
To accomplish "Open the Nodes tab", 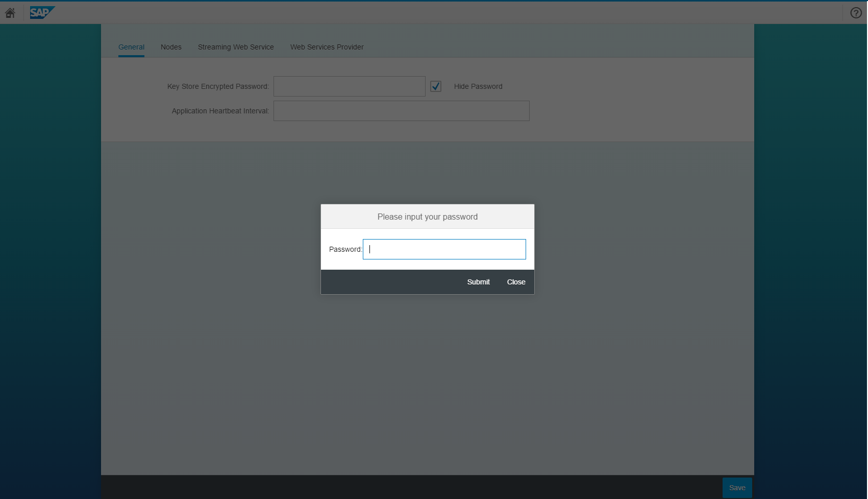I will (171, 47).
